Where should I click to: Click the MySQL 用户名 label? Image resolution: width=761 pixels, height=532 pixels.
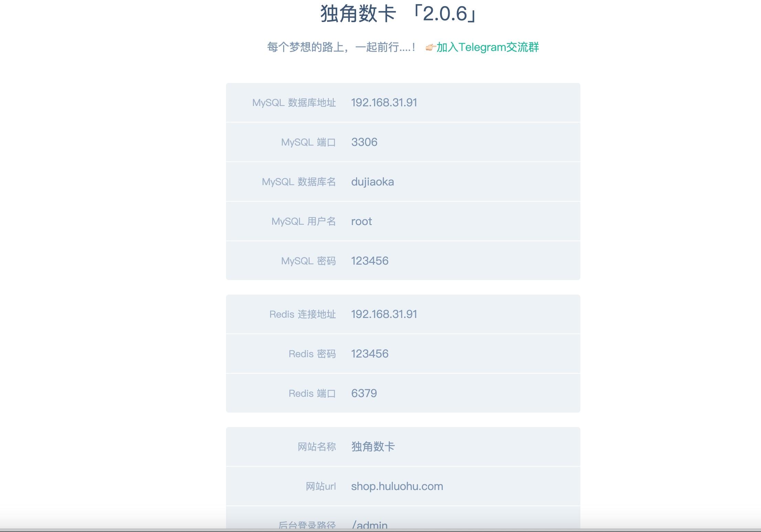click(x=303, y=221)
